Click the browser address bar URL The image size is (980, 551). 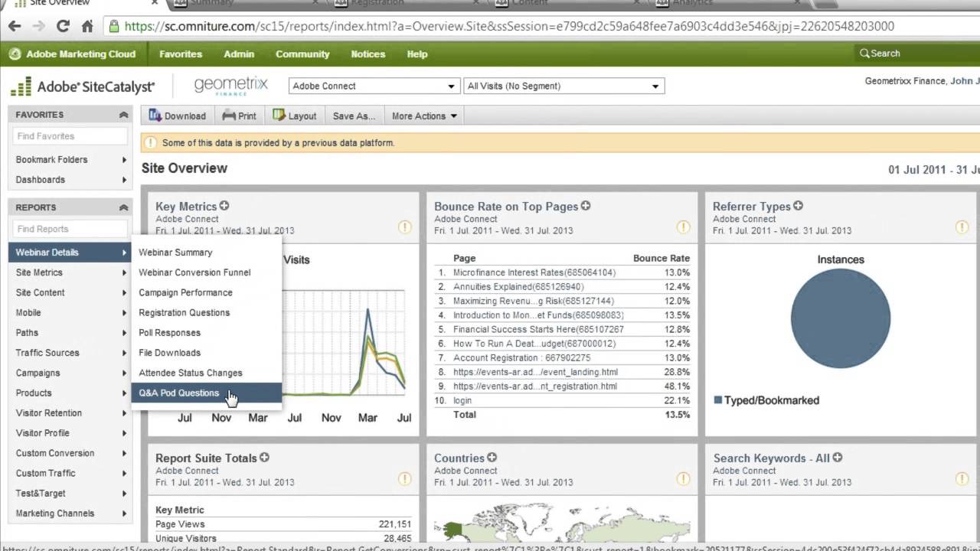point(509,26)
